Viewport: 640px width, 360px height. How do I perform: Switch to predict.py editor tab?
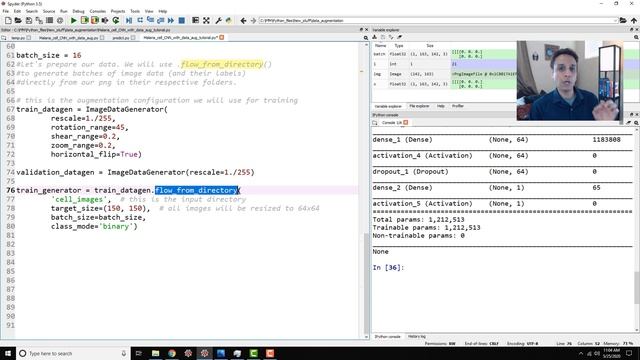click(x=121, y=38)
